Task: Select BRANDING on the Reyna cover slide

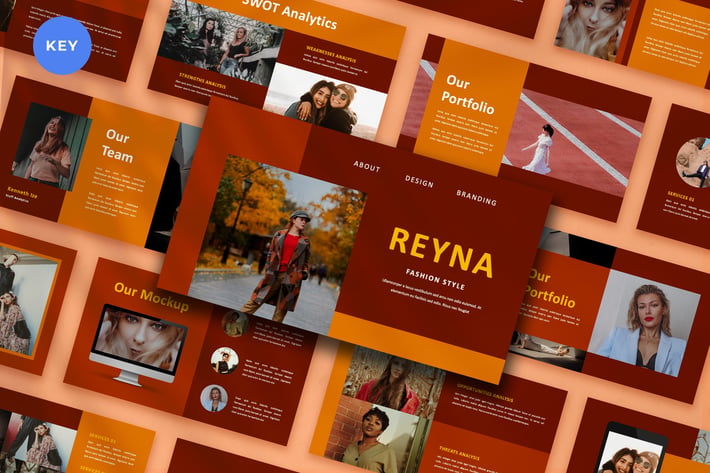Action: 476,198
